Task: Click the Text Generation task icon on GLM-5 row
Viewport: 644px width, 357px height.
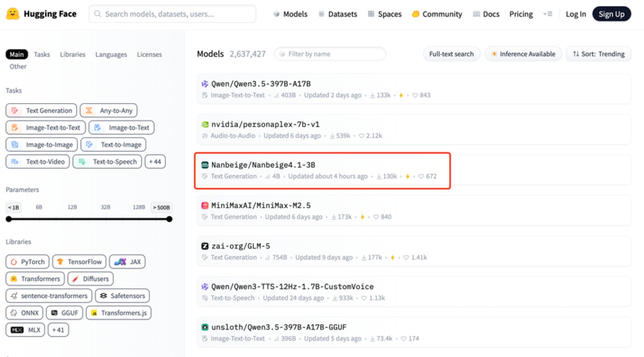Action: pyautogui.click(x=205, y=257)
